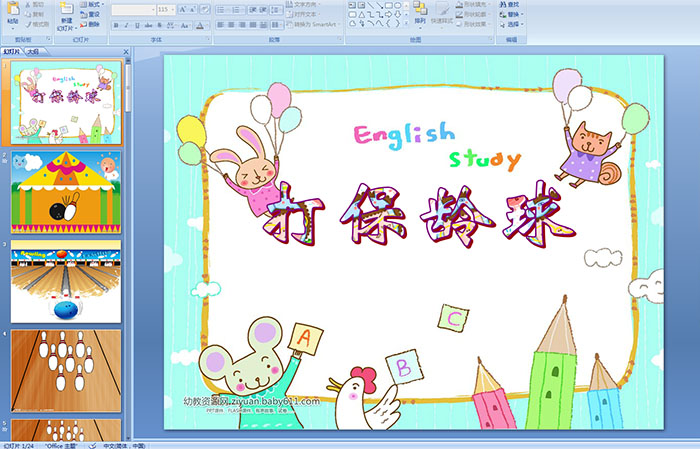700x449 pixels.
Task: Delete the slide with 删除 button
Action: click(x=90, y=24)
